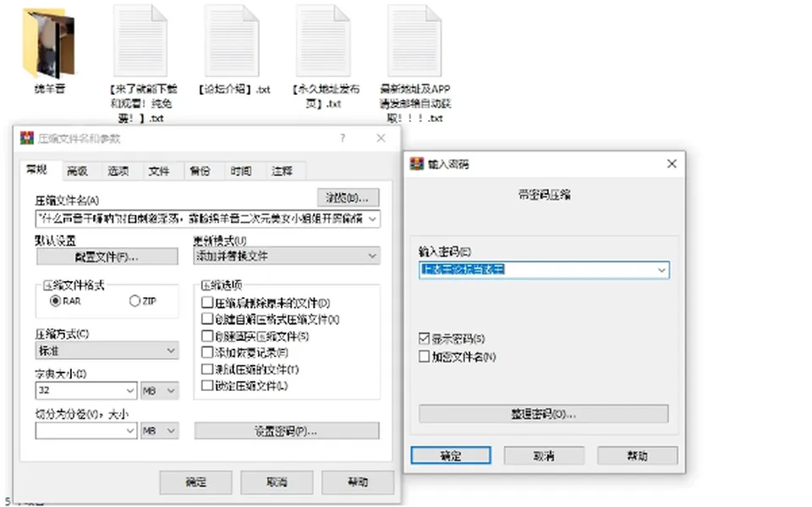Select the 最新地址及APP text file icon
The height and width of the screenshot is (507, 812).
pyautogui.click(x=414, y=41)
